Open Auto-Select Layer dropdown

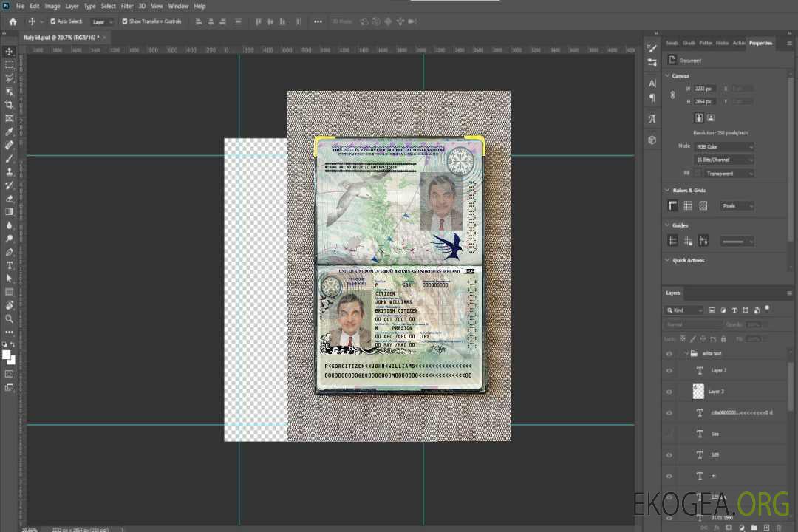[102, 21]
